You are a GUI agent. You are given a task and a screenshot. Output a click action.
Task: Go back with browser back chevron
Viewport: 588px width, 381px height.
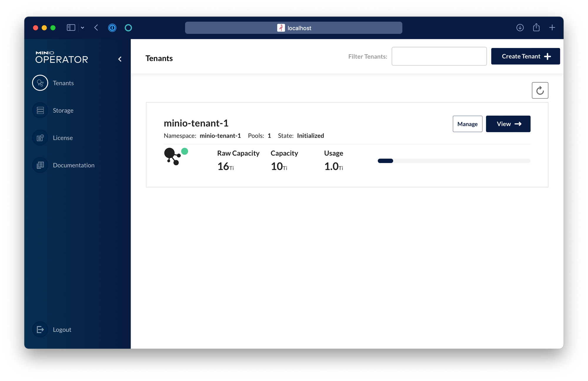tap(96, 28)
